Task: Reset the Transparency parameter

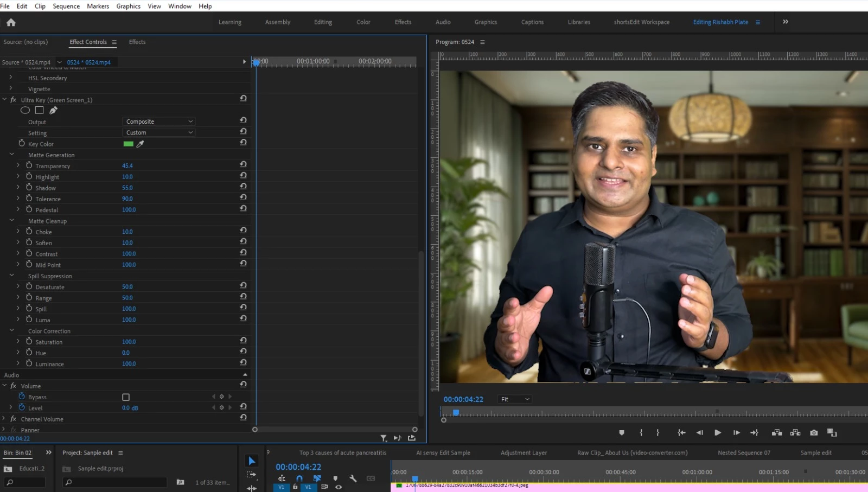Action: [243, 164]
